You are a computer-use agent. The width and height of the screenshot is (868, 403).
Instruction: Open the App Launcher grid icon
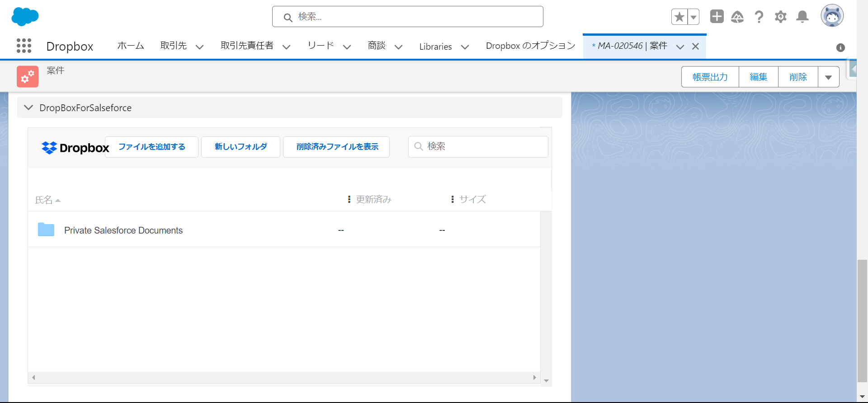[x=24, y=46]
